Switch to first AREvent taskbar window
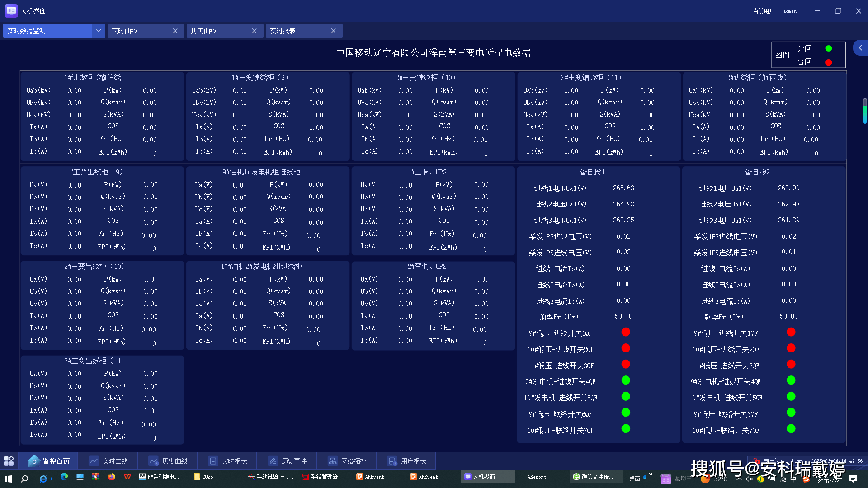The image size is (868, 488). point(380,477)
